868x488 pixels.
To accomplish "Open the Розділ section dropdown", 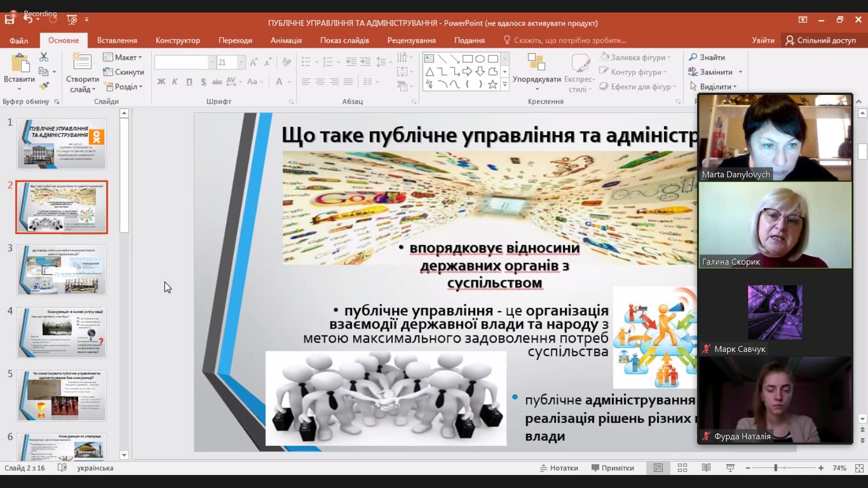I will pos(123,86).
